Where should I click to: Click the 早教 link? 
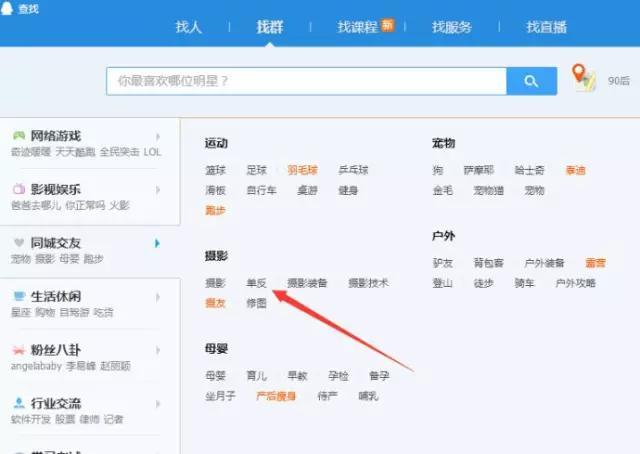[298, 376]
